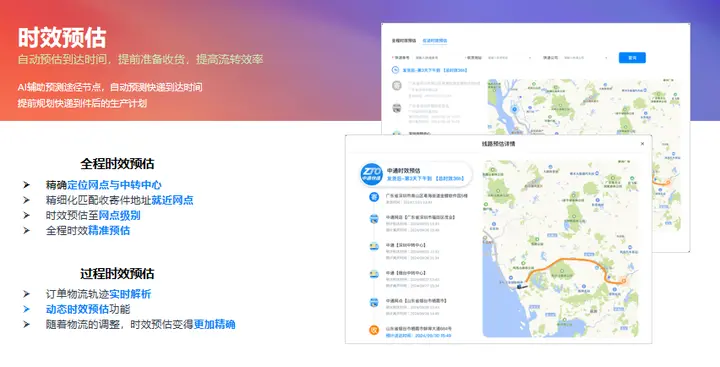Image resolution: width=720 pixels, height=367 pixels.
Task: Click the blue 寄 sender node icon
Action: 374,197
